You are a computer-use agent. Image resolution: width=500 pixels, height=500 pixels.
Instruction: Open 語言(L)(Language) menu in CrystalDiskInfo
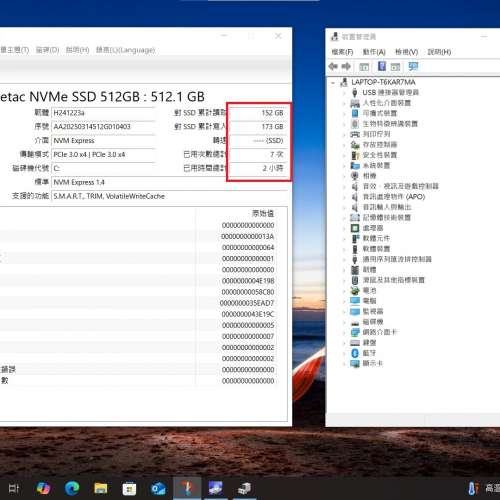tap(126, 50)
